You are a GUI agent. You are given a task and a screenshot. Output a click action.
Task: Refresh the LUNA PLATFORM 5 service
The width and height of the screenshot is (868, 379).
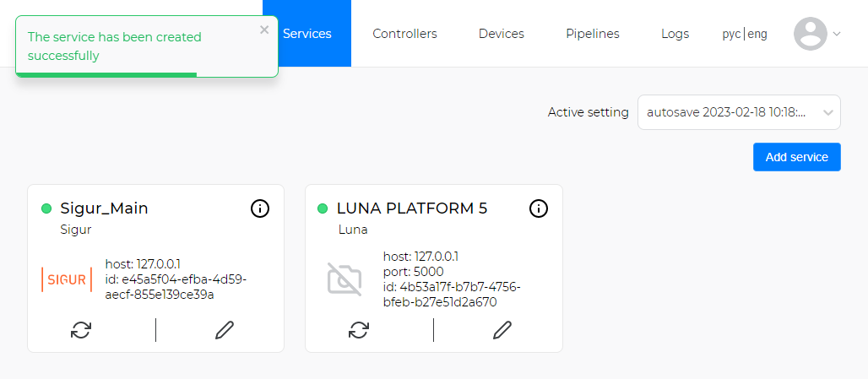(x=359, y=330)
